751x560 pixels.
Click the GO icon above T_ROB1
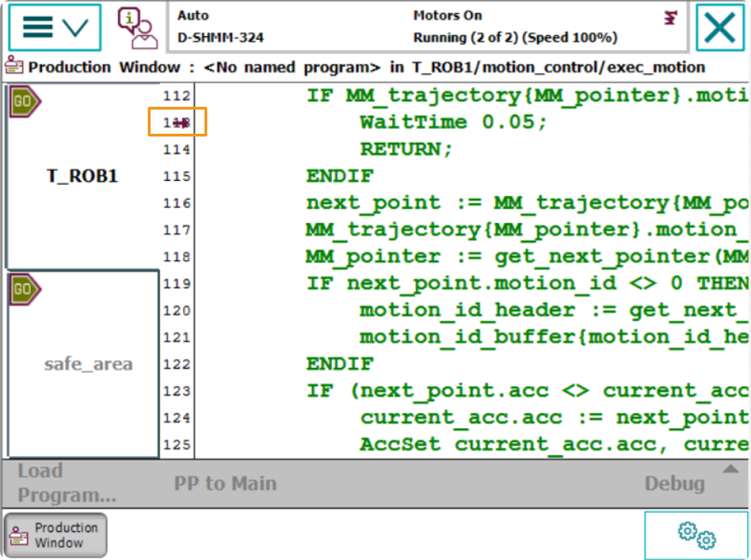point(24,101)
